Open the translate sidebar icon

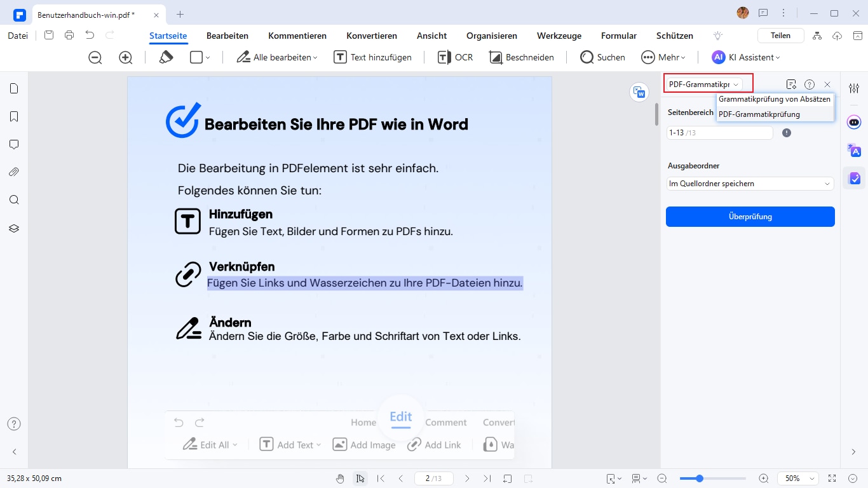[854, 150]
